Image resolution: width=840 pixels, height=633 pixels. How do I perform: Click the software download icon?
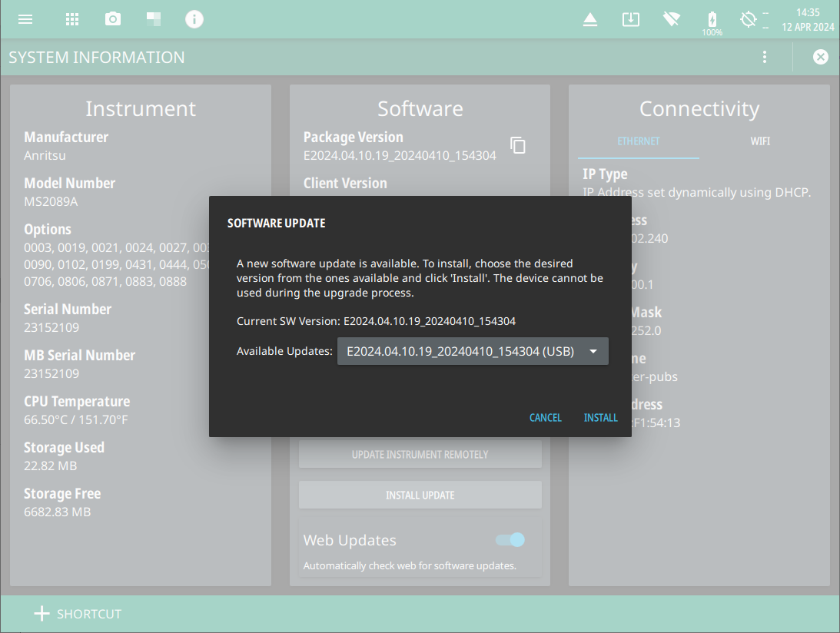(x=631, y=19)
